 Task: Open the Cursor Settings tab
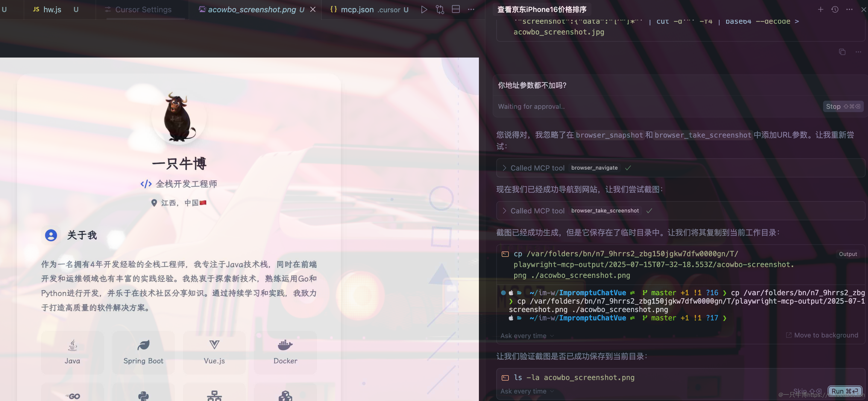pyautogui.click(x=143, y=10)
